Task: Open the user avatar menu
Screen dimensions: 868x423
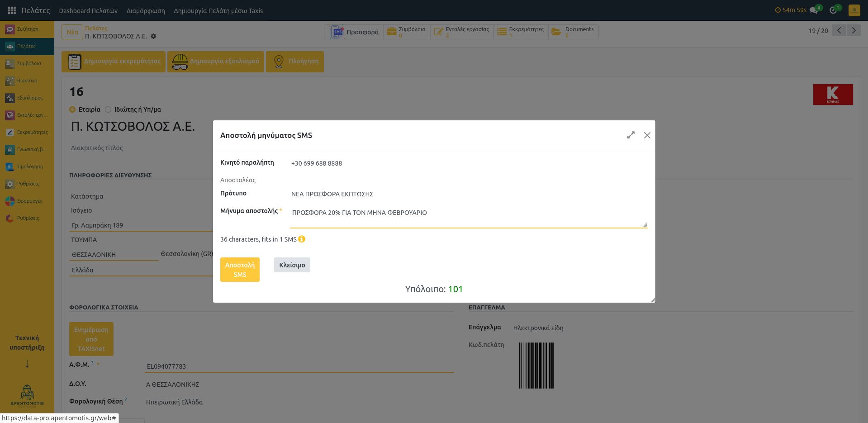Action: tap(854, 10)
